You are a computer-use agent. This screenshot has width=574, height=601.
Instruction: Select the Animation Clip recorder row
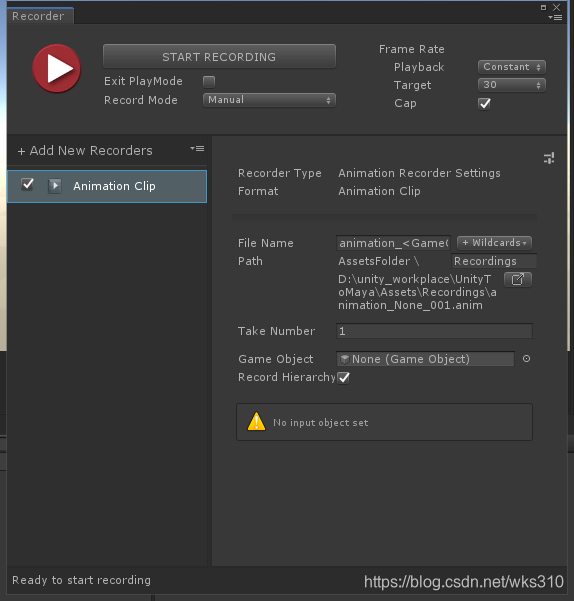coord(107,186)
